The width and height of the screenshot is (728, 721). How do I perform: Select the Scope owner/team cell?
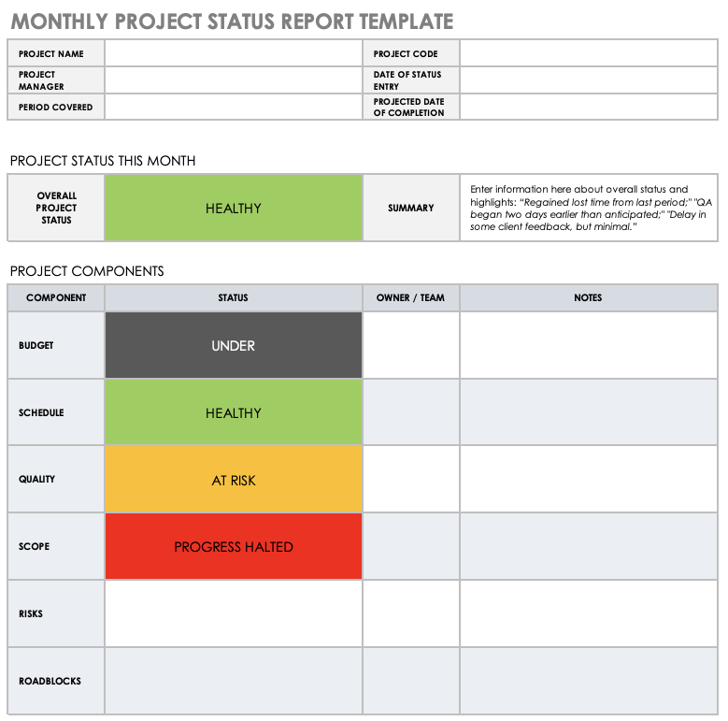(x=410, y=546)
